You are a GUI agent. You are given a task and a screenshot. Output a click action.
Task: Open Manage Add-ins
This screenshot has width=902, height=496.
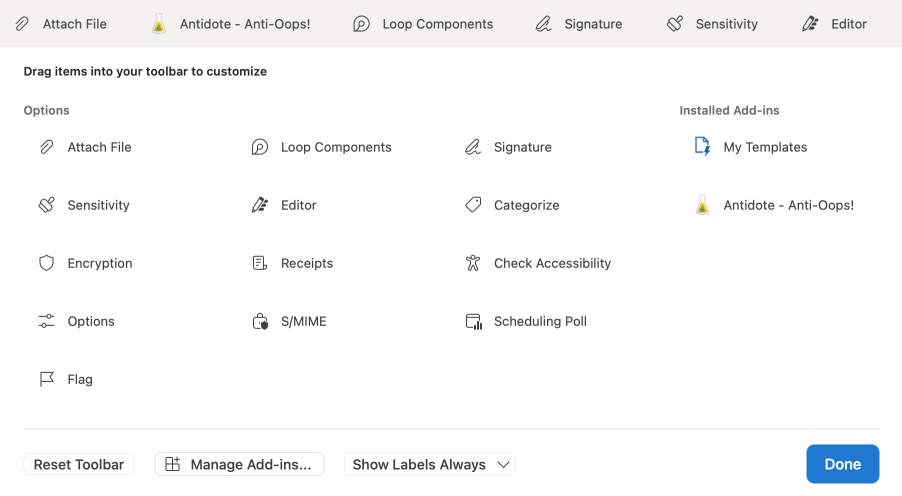240,464
